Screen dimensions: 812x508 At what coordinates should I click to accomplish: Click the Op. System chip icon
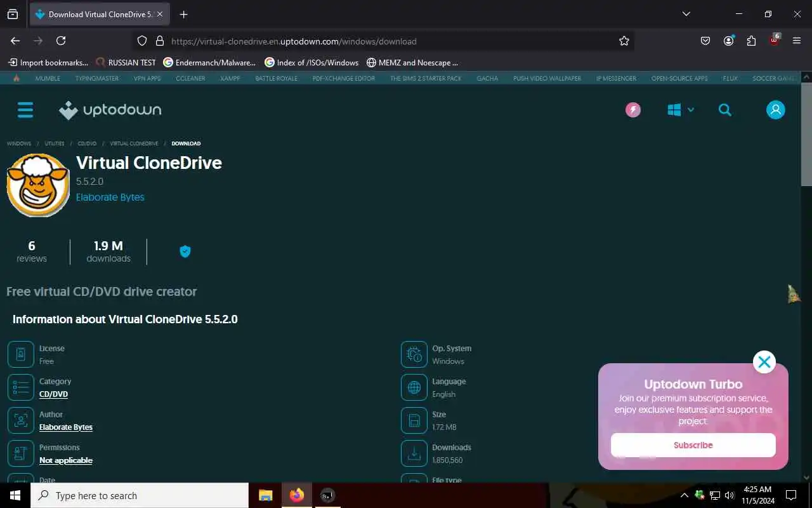(414, 354)
